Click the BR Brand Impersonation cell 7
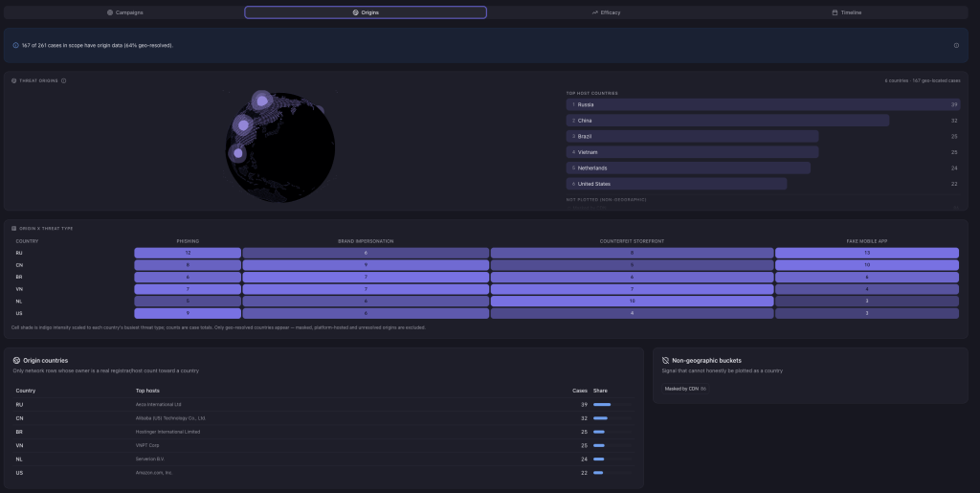This screenshot has width=980, height=493. 366,277
